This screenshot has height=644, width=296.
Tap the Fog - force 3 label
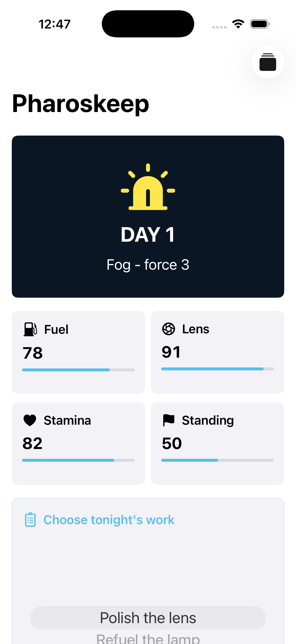148,265
